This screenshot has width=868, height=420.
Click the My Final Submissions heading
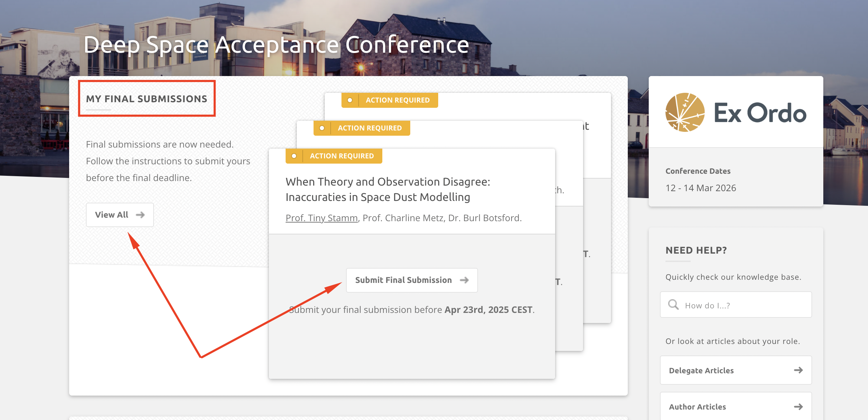click(x=147, y=99)
